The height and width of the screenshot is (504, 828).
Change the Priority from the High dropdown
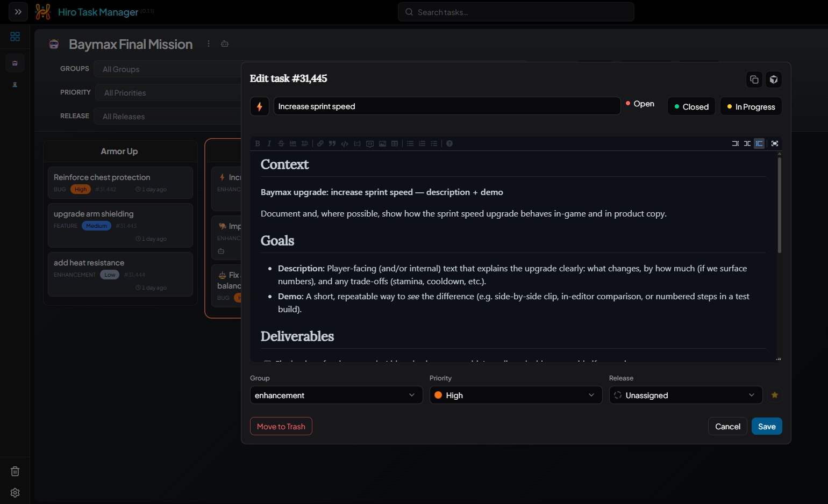coord(516,395)
